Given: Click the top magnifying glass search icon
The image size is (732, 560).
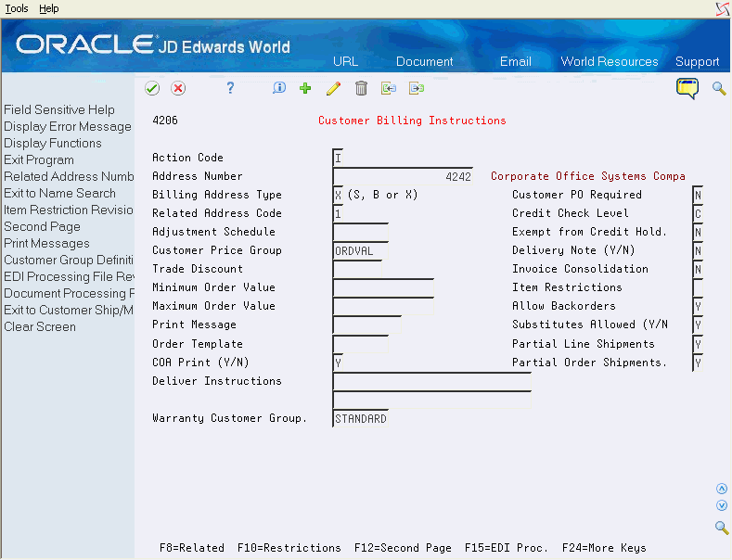Looking at the screenshot, I should pyautogui.click(x=719, y=88).
